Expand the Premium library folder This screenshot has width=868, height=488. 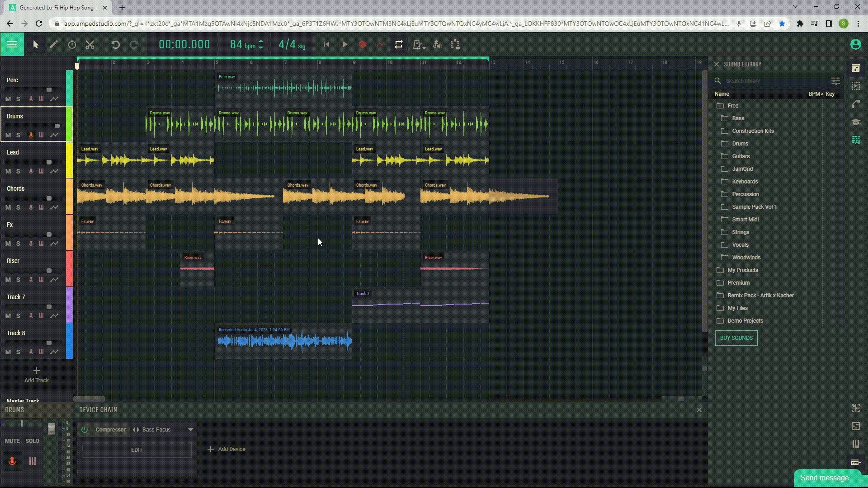coord(738,282)
